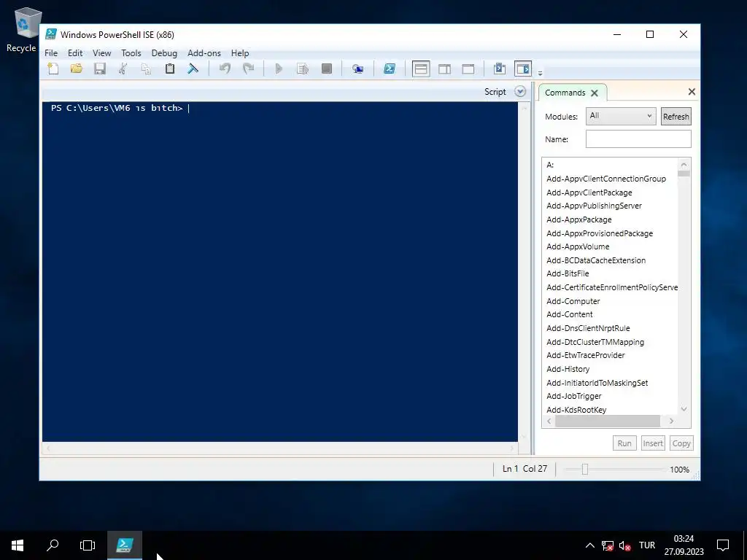
Task: Paste clipboard with the paste icon
Action: coord(169,69)
